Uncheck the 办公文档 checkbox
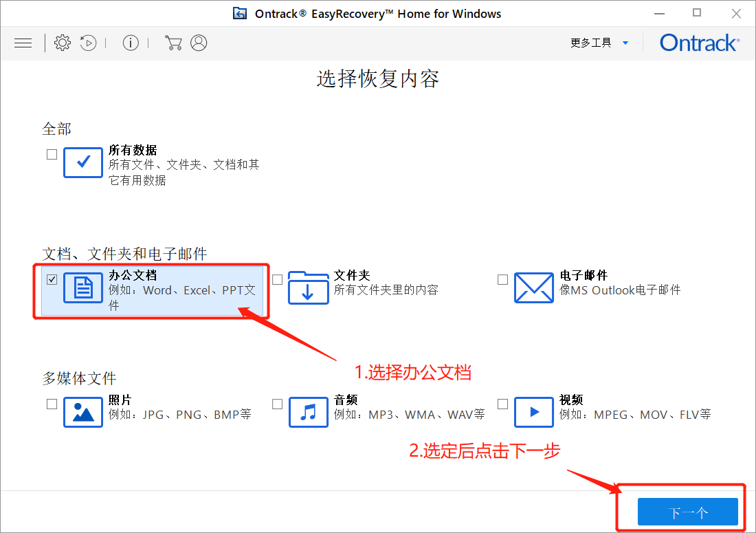Viewport: 756px width, 533px height. [52, 279]
